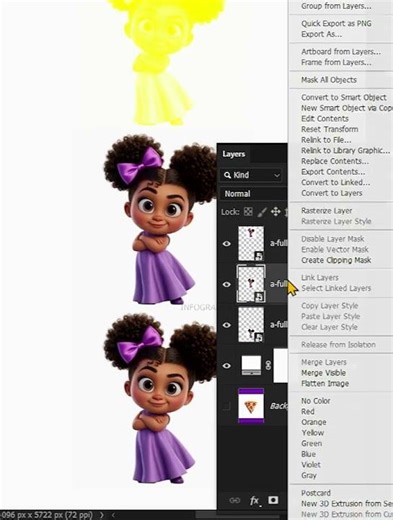Open the fx layer style button
This screenshot has width=393, height=520.
coord(255,500)
